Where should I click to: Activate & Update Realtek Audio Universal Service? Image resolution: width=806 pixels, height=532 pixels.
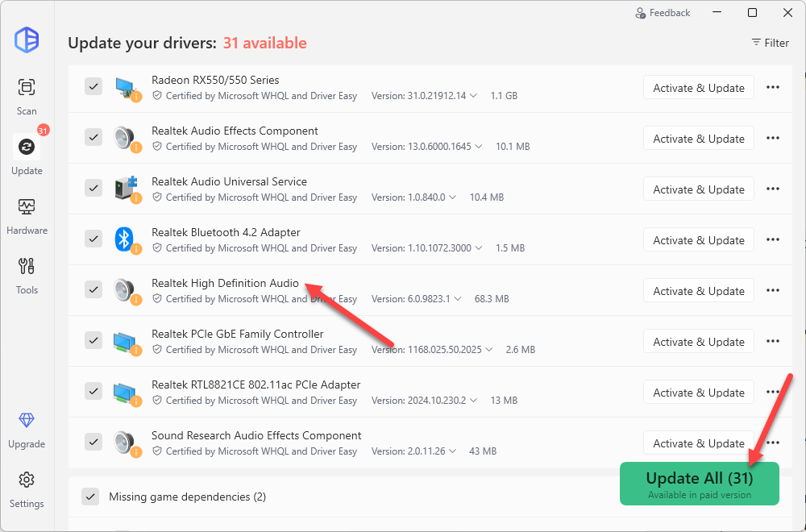[698, 189]
